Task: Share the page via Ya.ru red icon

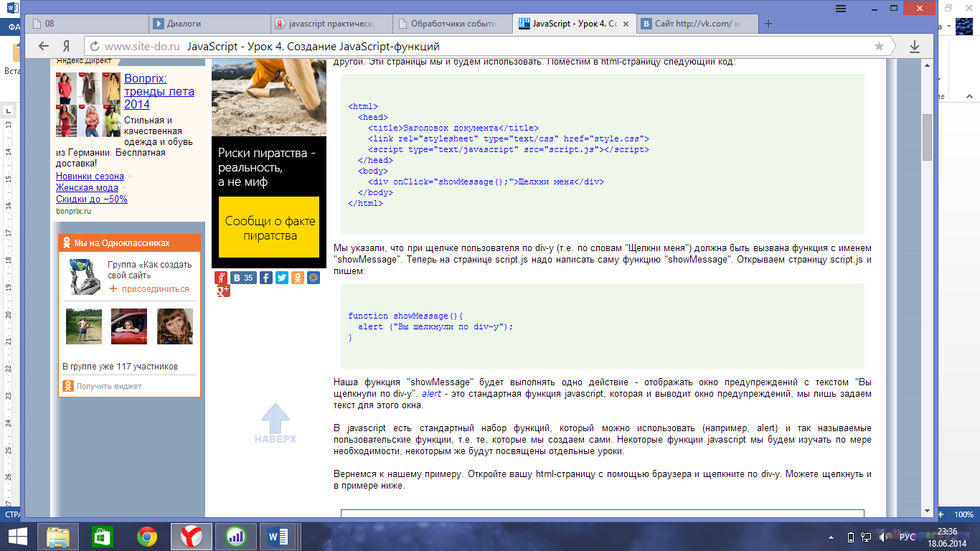Action: 221,278
